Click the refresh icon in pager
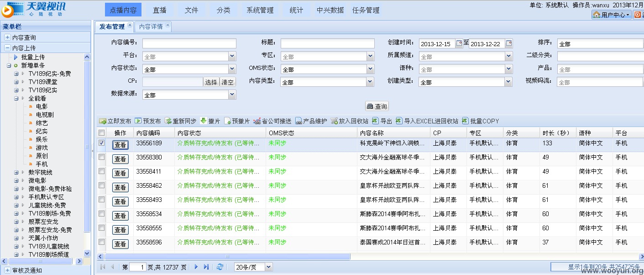Screen dimensions: 644x275 [220, 267]
